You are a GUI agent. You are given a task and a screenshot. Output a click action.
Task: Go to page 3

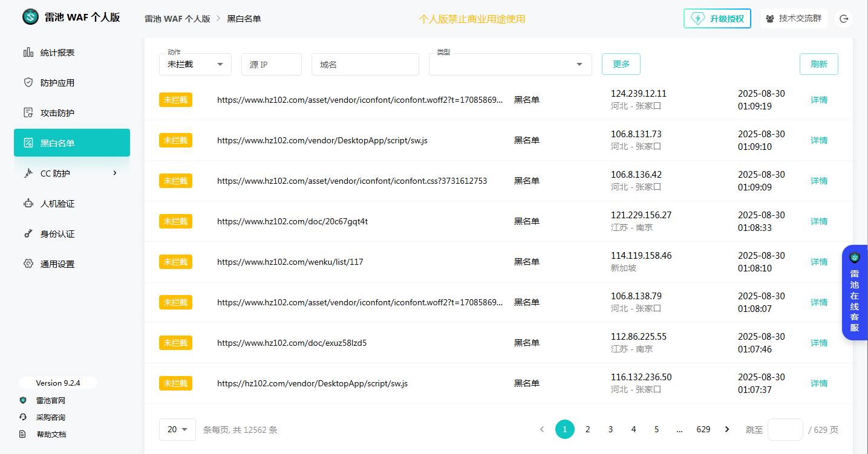pos(610,429)
